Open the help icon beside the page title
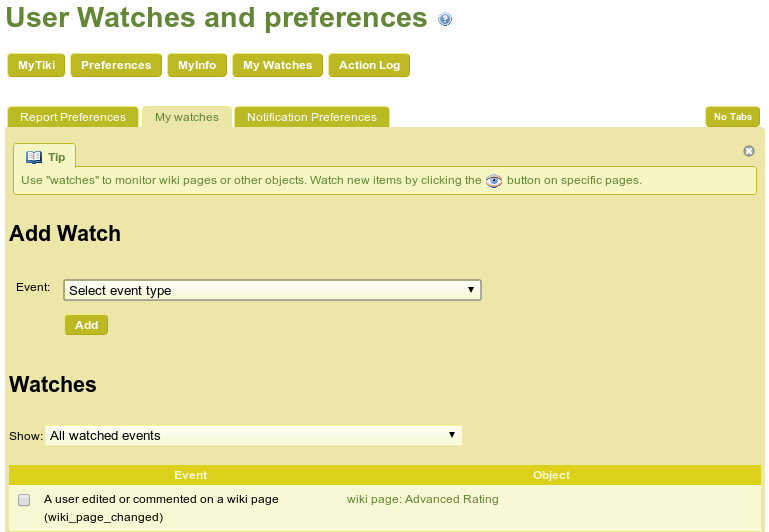 pyautogui.click(x=445, y=19)
